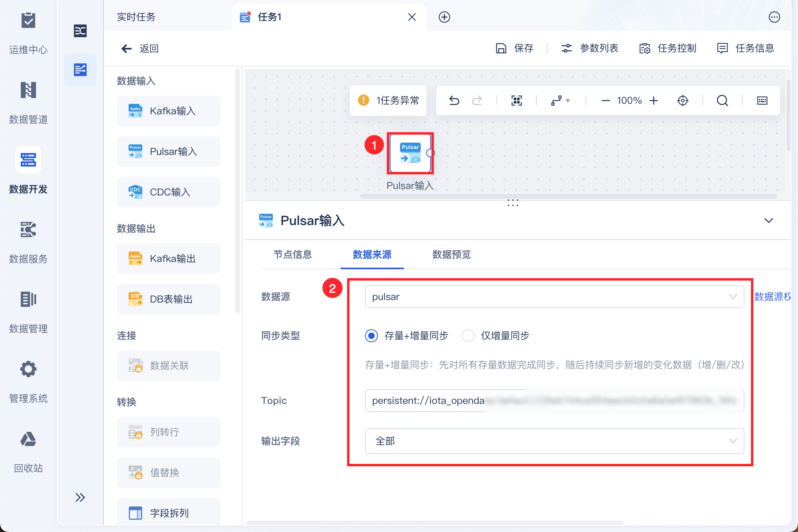Viewport: 798px width, 532px height.
Task: Click the 保存 button
Action: 515,48
